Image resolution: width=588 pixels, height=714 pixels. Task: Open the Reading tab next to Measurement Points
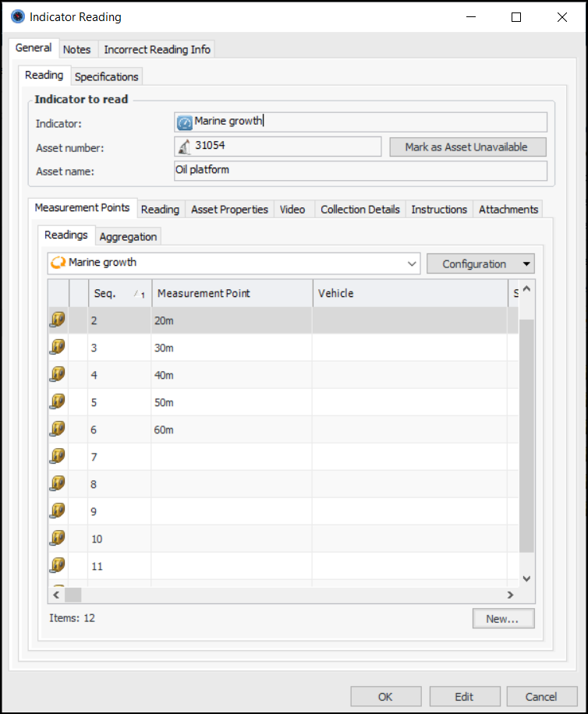[x=161, y=210]
